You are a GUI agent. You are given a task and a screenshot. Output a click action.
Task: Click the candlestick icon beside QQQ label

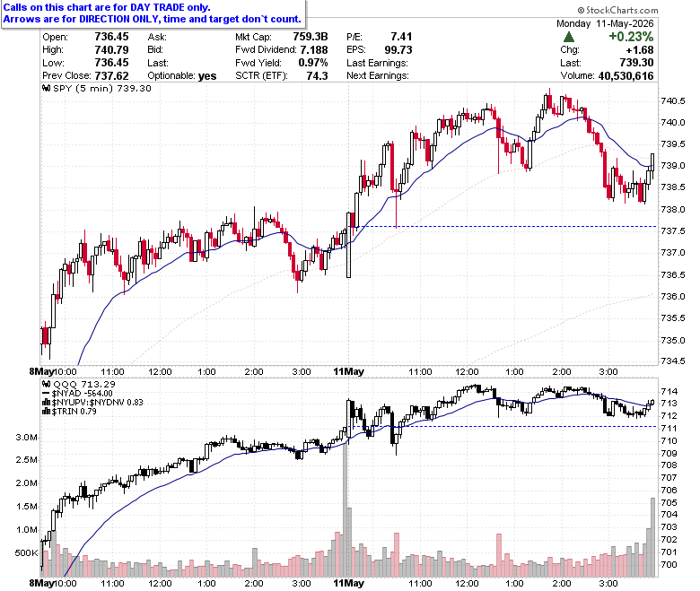point(46,384)
